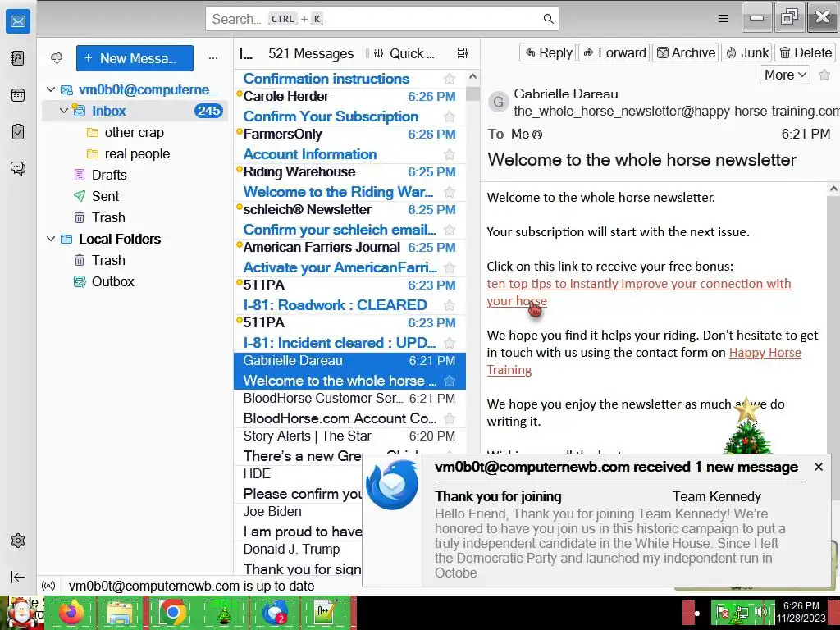Open the 'real people' folder
Viewport: 840px width, 630px height.
(x=135, y=153)
